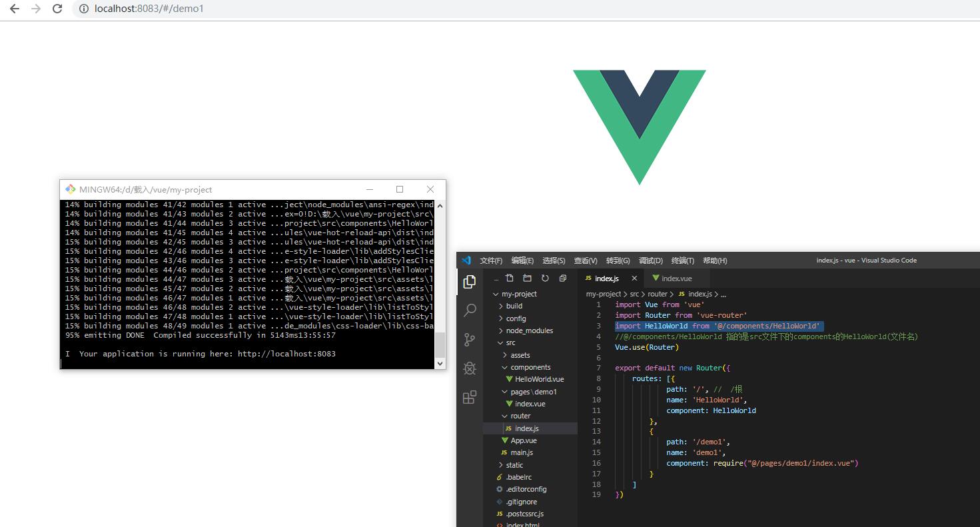The image size is (980, 527).
Task: Click the "name: 'demo1'," code line
Action: 696,452
